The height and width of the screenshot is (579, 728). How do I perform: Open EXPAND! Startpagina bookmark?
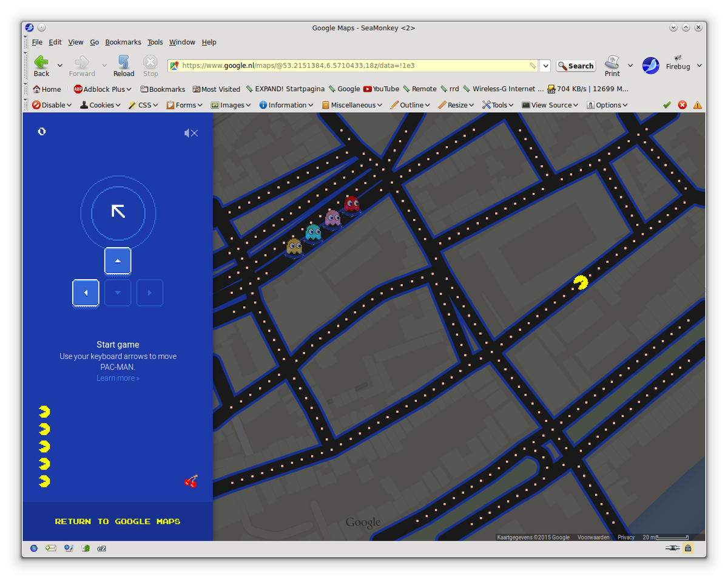pyautogui.click(x=285, y=89)
